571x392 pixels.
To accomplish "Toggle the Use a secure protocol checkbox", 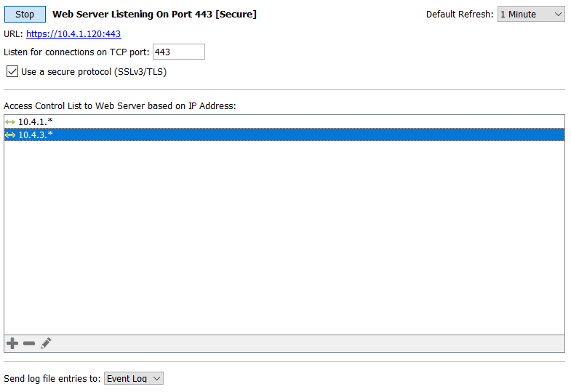I will [x=12, y=71].
